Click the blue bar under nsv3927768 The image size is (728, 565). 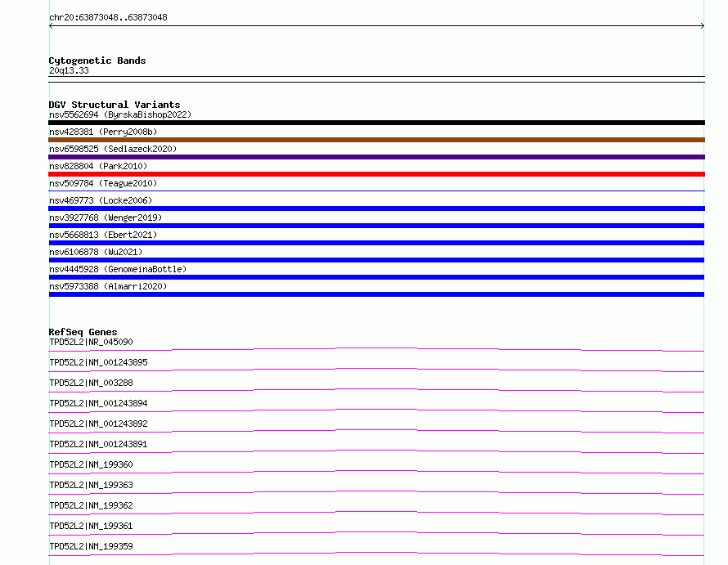376,226
